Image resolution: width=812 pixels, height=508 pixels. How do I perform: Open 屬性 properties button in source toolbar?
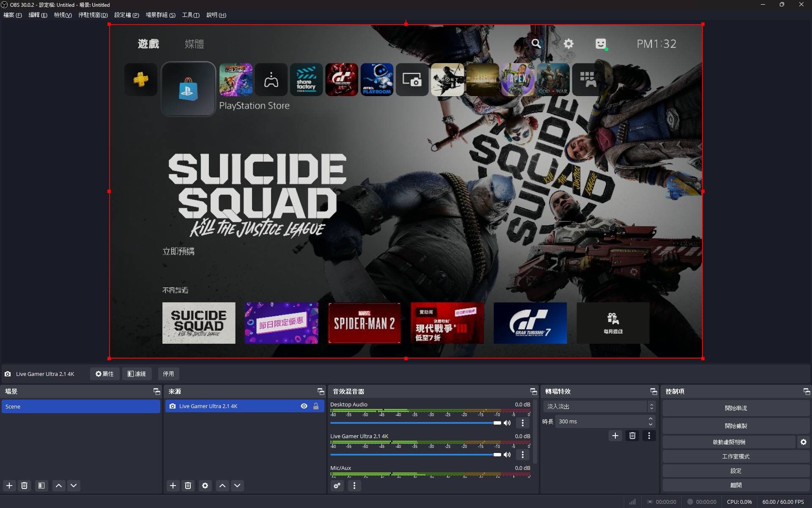[x=104, y=374]
